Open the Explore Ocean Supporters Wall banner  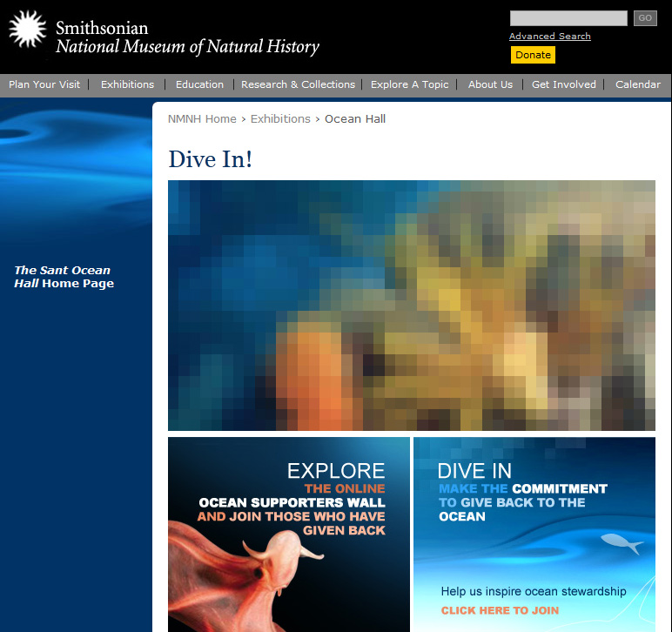(288, 534)
